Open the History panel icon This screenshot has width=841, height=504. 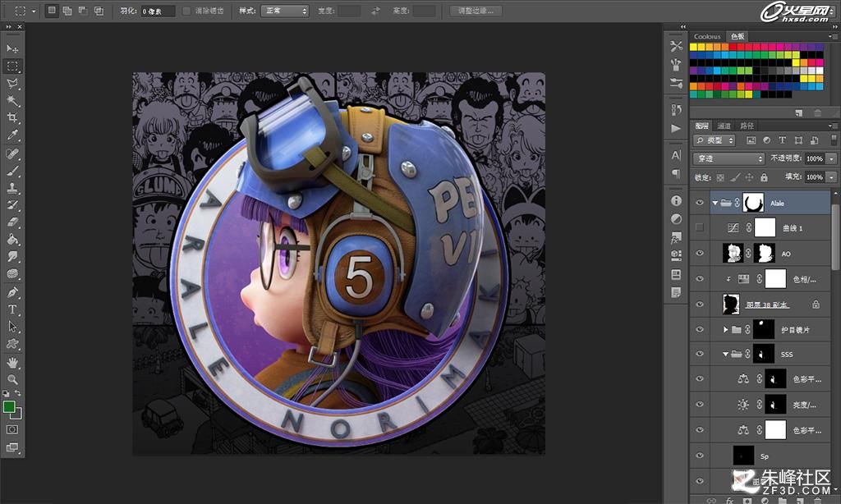coord(676,109)
